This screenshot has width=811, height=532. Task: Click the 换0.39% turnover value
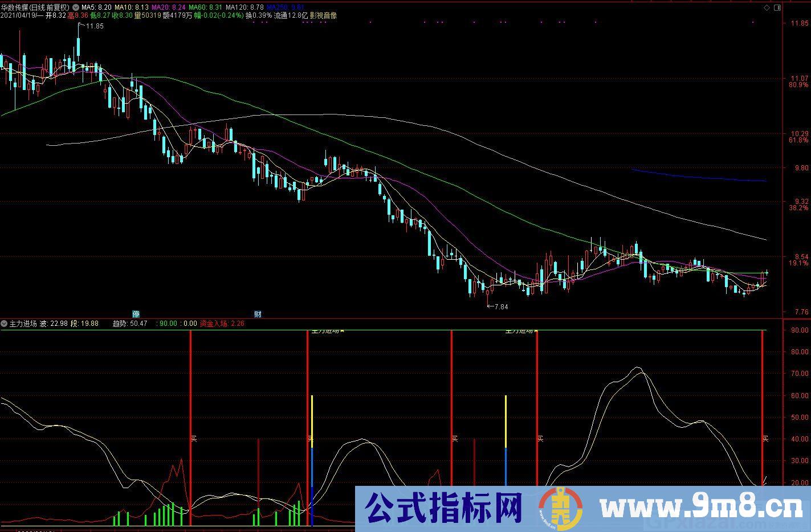(259, 15)
